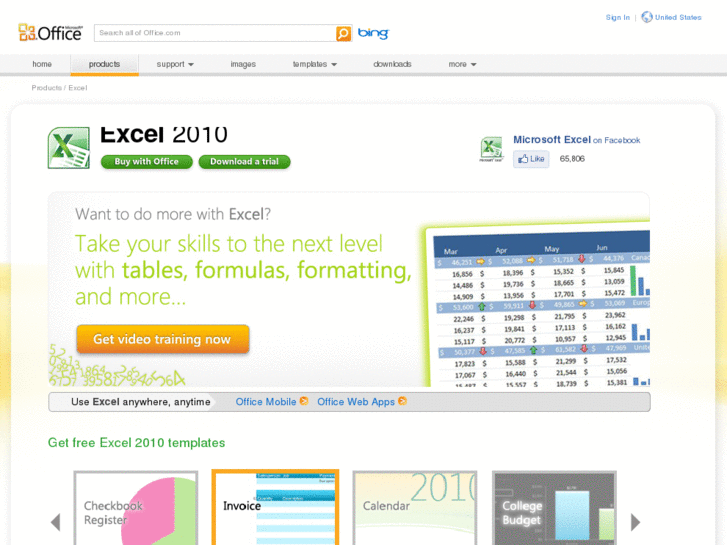The width and height of the screenshot is (727, 545).
Task: Click the Office logo
Action: pos(51,32)
